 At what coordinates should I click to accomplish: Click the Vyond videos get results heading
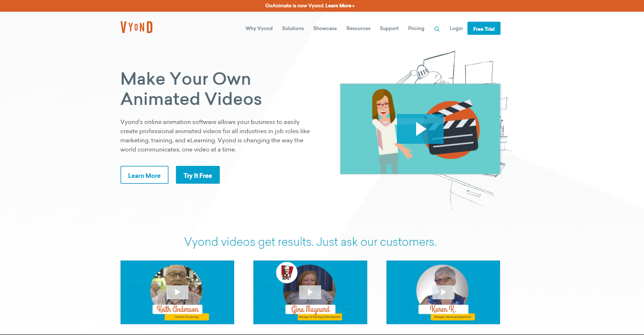pyautogui.click(x=310, y=242)
